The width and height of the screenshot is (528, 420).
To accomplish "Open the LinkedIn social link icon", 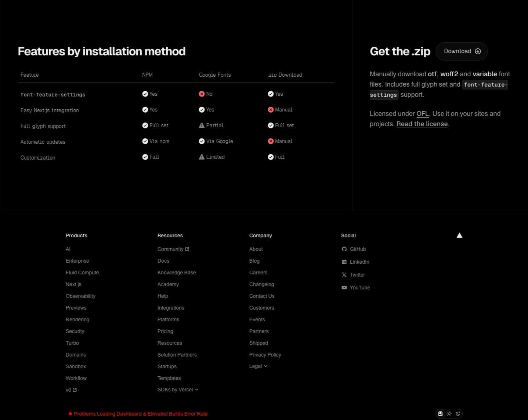I will coord(344,262).
